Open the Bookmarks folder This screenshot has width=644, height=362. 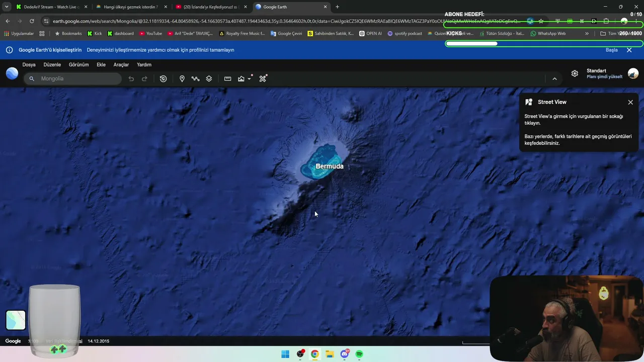(68, 33)
